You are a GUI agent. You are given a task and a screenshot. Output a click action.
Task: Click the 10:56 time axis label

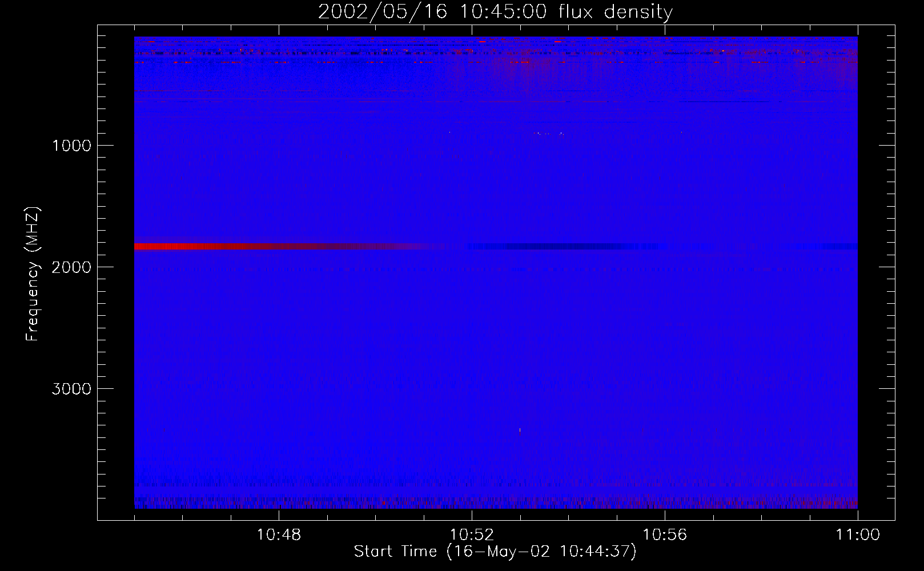(665, 535)
